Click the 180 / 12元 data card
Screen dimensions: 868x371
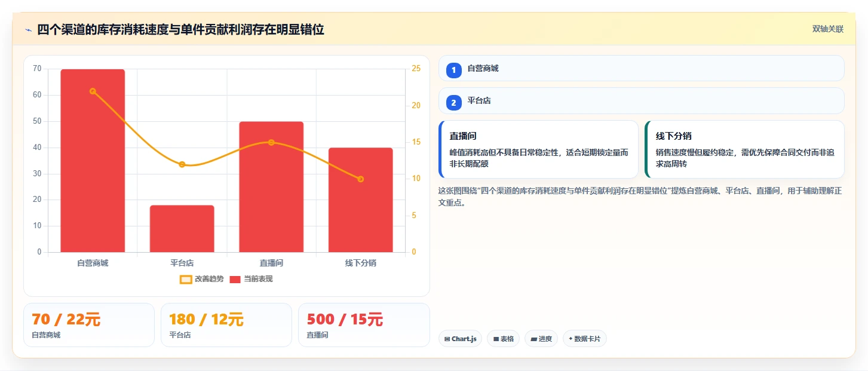tap(226, 325)
